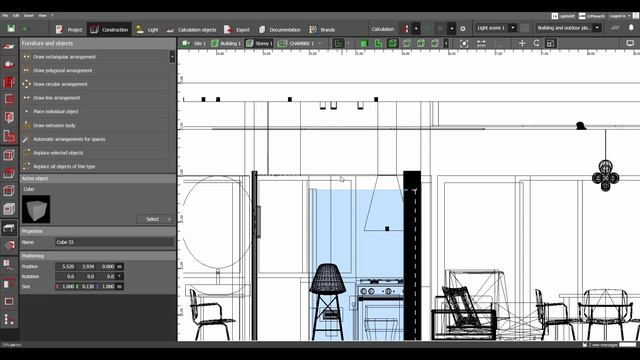640x360 pixels.
Task: Click the Cube object thumbnail
Action: tap(36, 209)
